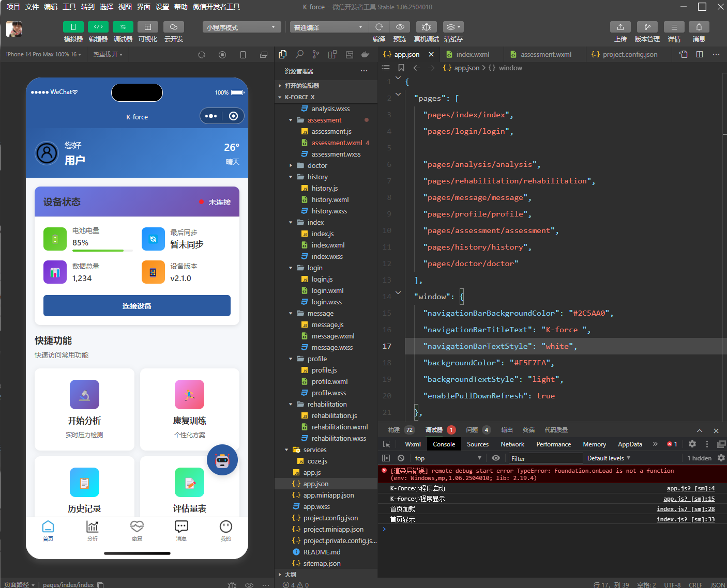Open the 版本管理 version control icon

tap(647, 27)
